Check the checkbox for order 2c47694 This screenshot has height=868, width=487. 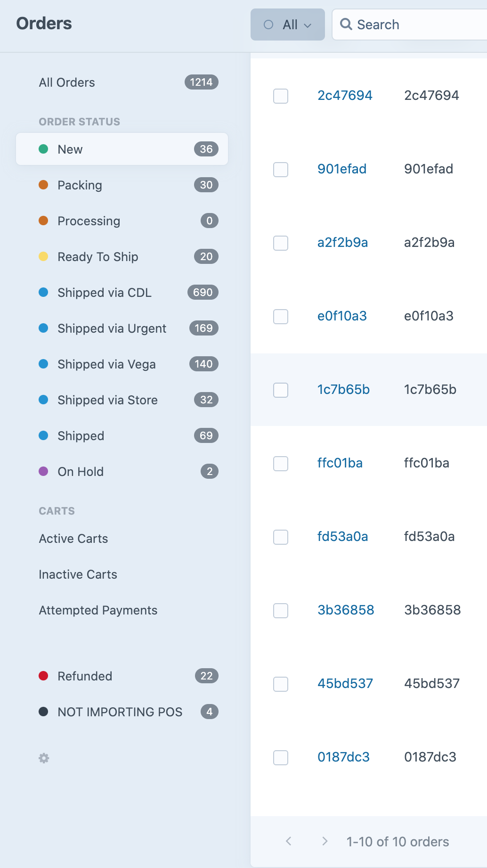[x=280, y=97]
